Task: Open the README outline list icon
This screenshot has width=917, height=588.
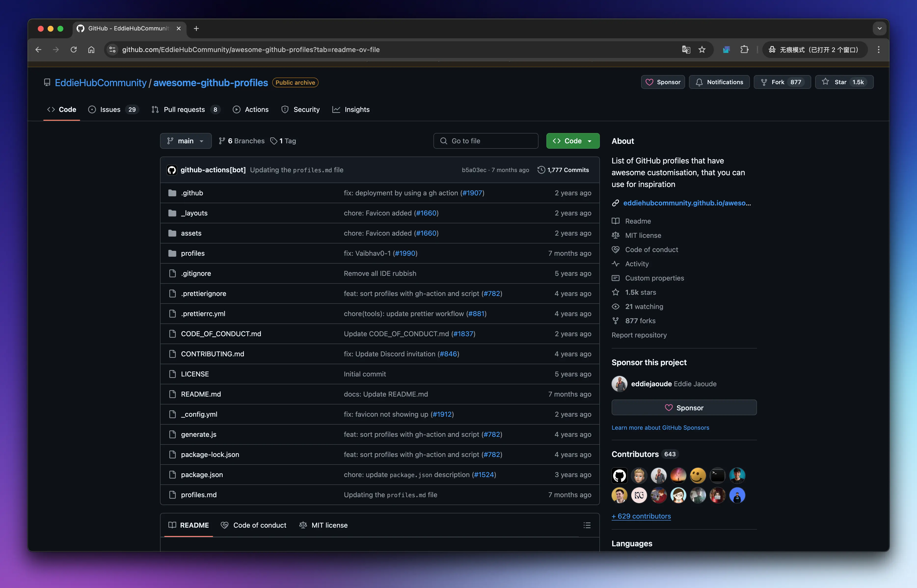Action: 587,525
